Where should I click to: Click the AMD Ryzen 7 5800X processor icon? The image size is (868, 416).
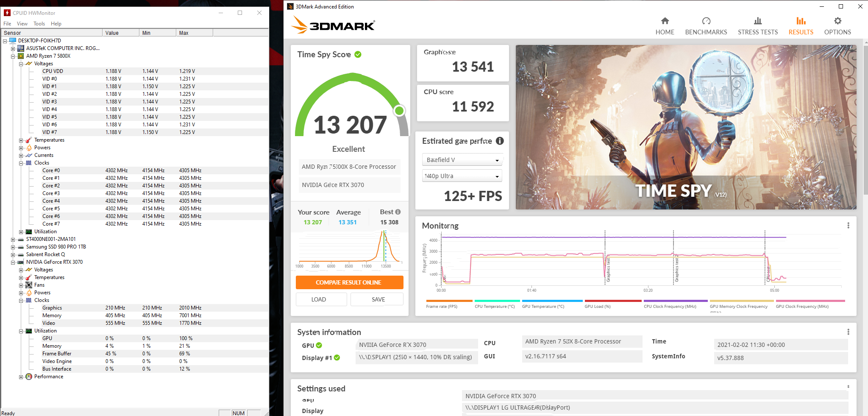pyautogui.click(x=21, y=56)
